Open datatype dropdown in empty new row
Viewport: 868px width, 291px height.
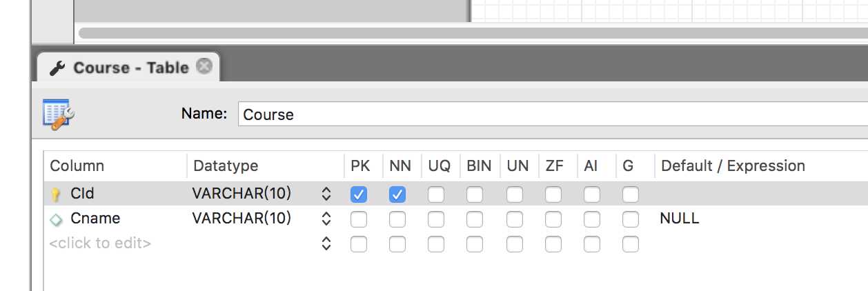[x=326, y=243]
